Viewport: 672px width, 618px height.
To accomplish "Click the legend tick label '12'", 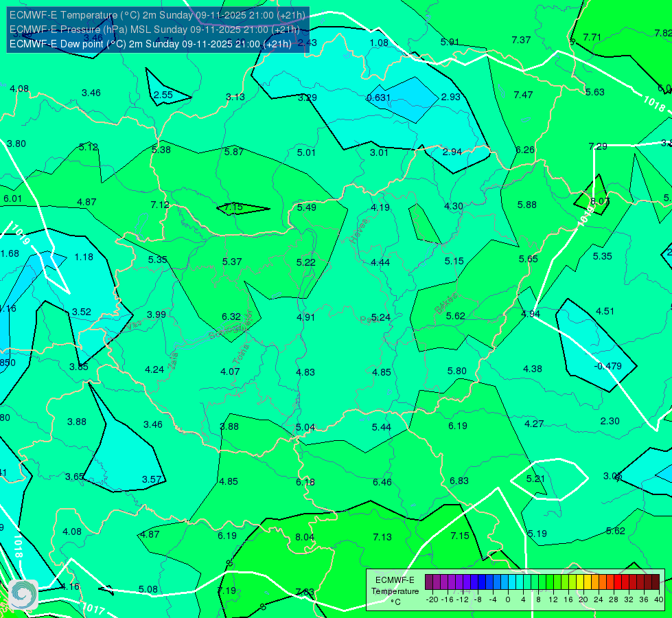I will coord(553,599).
